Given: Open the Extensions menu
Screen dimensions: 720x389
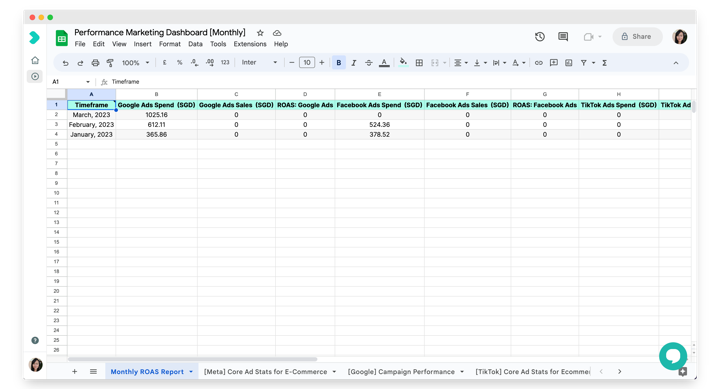Looking at the screenshot, I should pyautogui.click(x=250, y=44).
